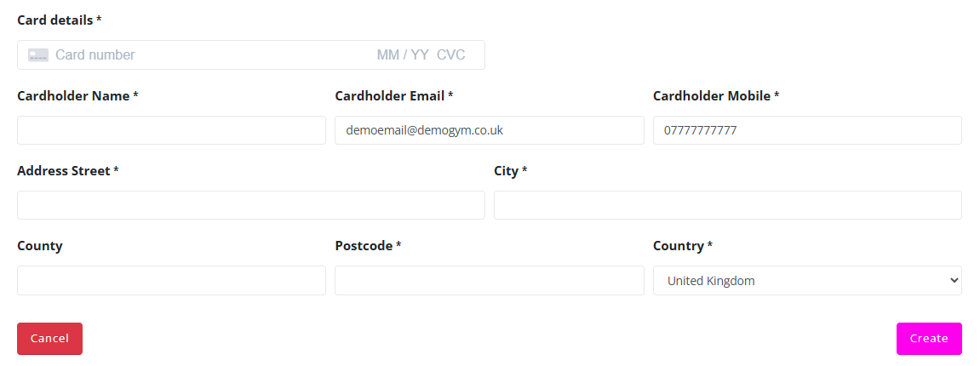Image resolution: width=980 pixels, height=366 pixels.
Task: Select the County text box
Action: pos(171,280)
